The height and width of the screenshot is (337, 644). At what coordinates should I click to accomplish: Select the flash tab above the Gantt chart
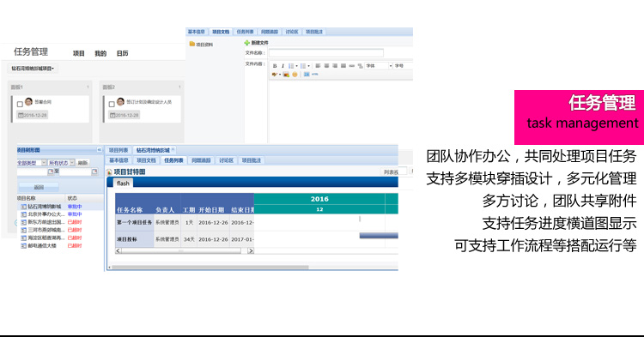pos(123,184)
